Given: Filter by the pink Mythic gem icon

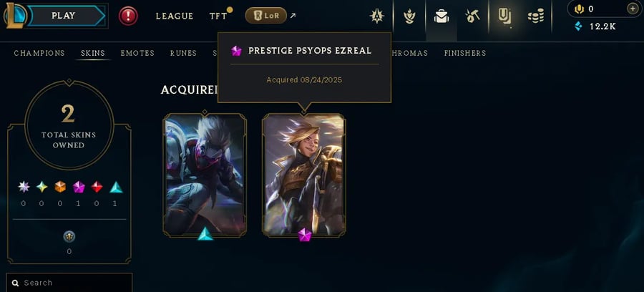Looking at the screenshot, I should [79, 188].
